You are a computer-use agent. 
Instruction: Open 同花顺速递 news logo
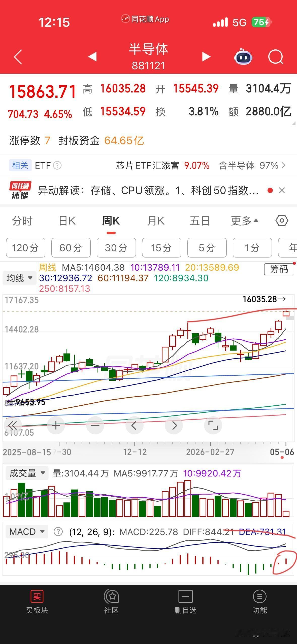pos(20,190)
